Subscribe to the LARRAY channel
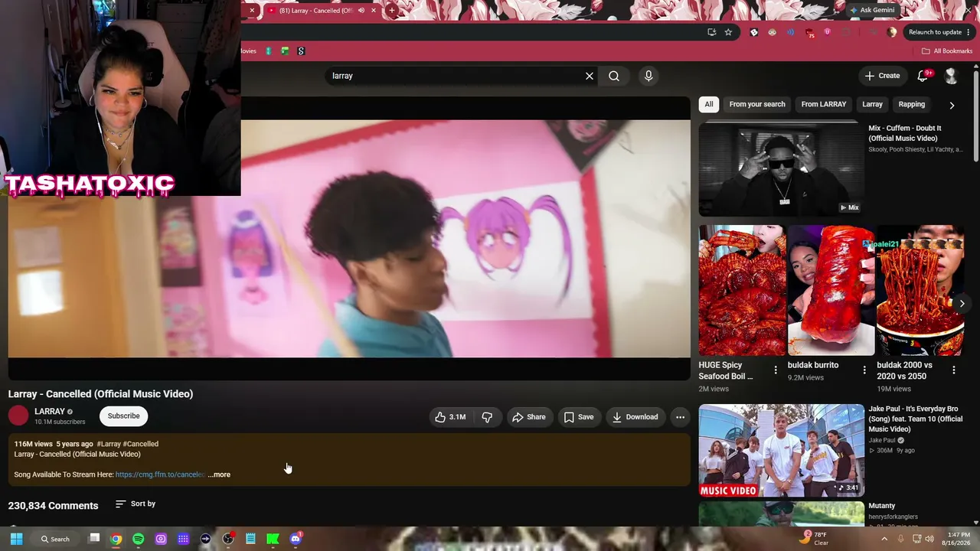 pyautogui.click(x=123, y=416)
